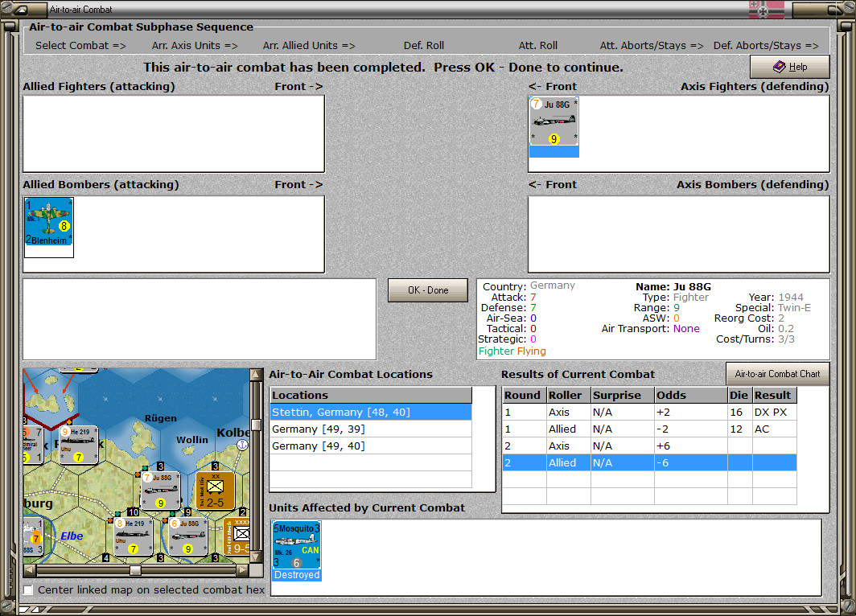
Task: Click the map scroll up arrow
Action: [x=255, y=374]
